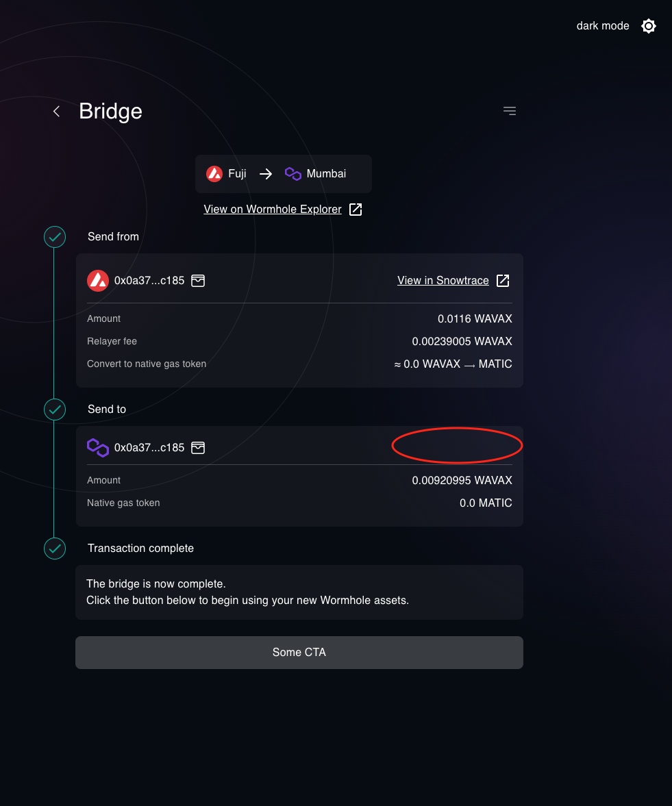
Task: Click the Polygon logo next to Mumbai
Action: pyautogui.click(x=293, y=173)
